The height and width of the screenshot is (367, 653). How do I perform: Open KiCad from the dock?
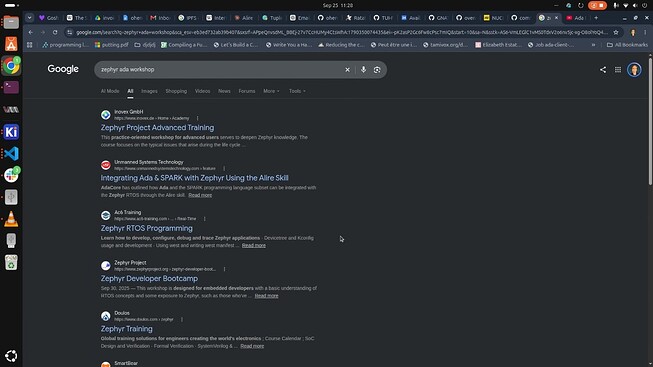point(11,132)
